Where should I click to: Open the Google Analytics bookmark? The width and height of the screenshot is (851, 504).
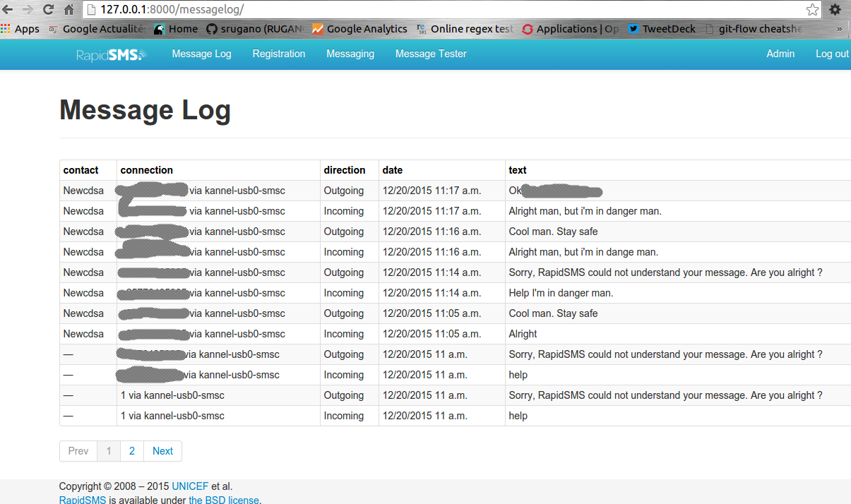[x=359, y=29]
